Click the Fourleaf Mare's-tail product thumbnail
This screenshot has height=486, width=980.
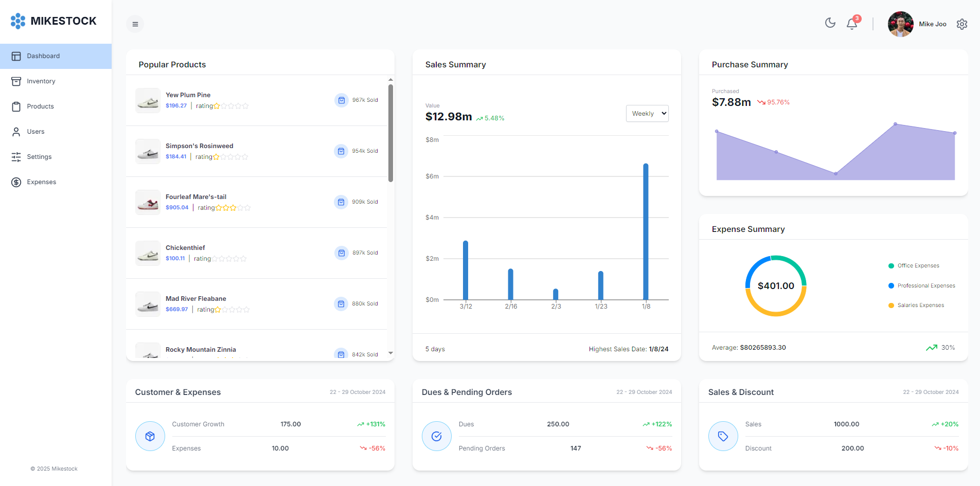(x=148, y=202)
